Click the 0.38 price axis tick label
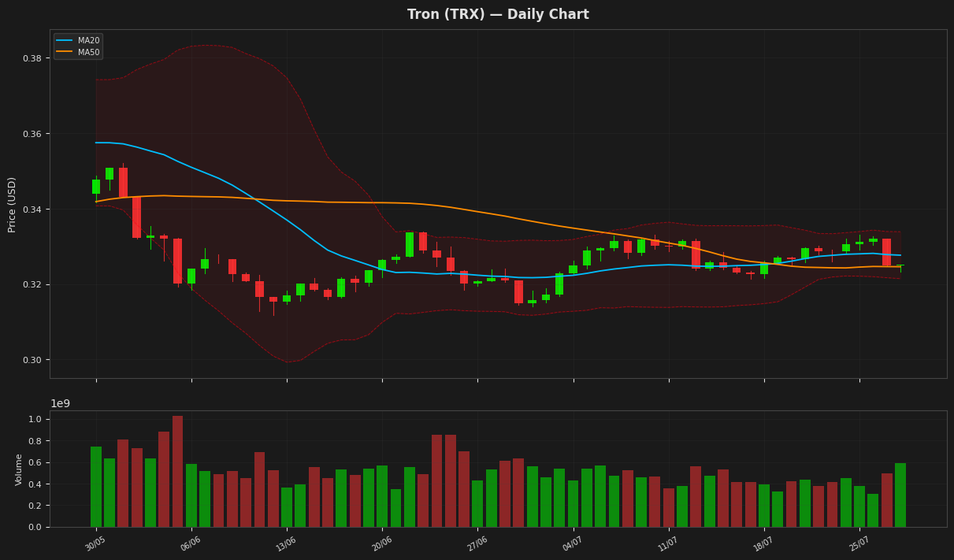The width and height of the screenshot is (954, 560). [32, 58]
